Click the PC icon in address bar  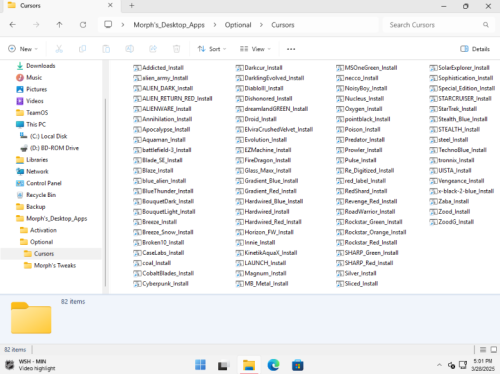[108, 25]
